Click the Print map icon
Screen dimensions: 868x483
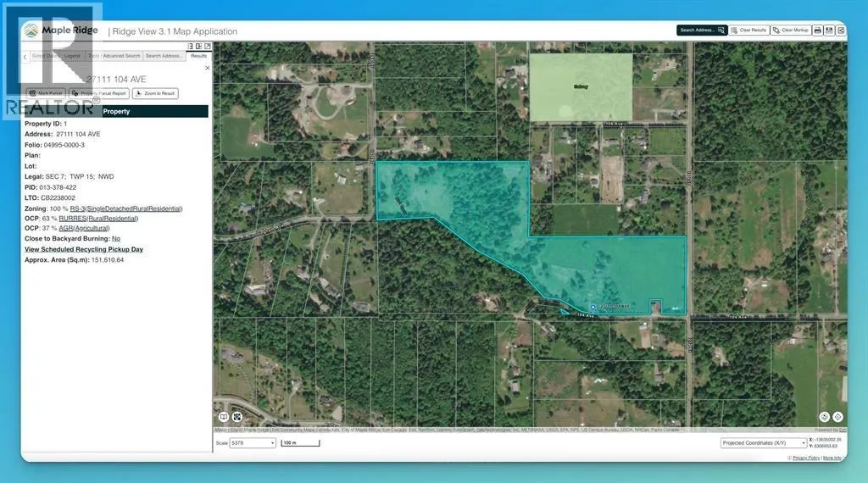[818, 30]
